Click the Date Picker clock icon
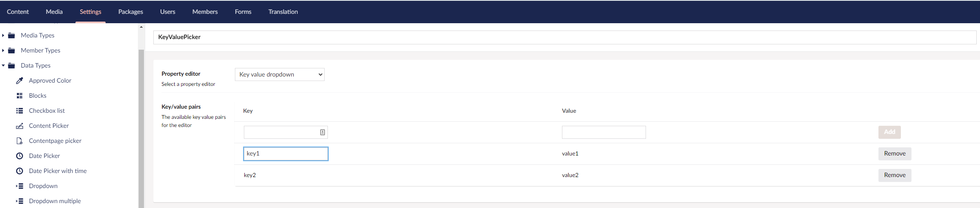This screenshot has height=208, width=980. [x=20, y=156]
